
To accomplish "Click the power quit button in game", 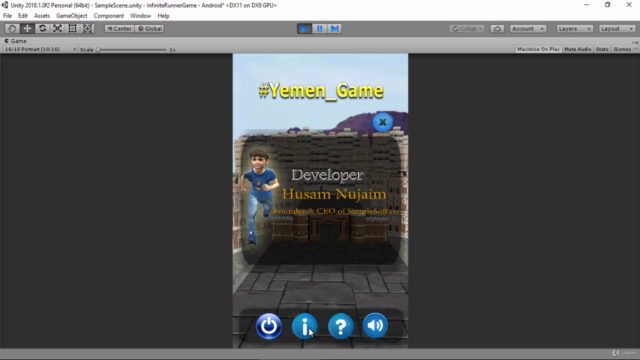I will point(269,326).
